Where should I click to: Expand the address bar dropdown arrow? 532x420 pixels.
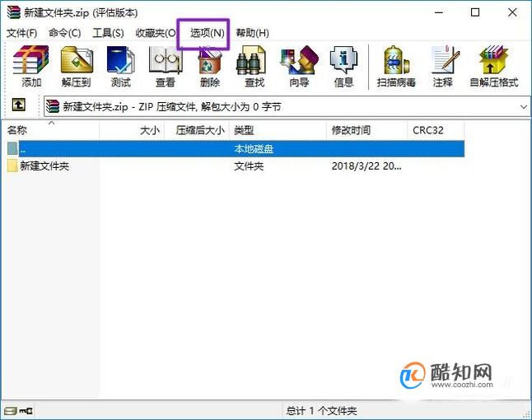coord(523,107)
